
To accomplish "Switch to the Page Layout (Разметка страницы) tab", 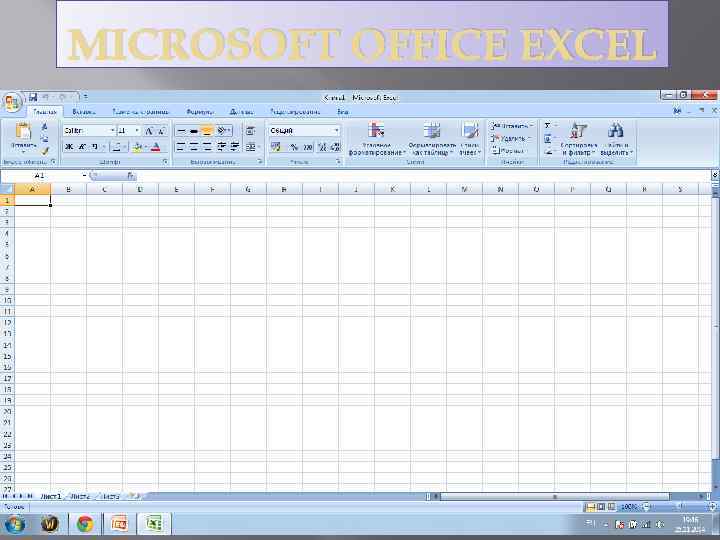I will coord(141,112).
